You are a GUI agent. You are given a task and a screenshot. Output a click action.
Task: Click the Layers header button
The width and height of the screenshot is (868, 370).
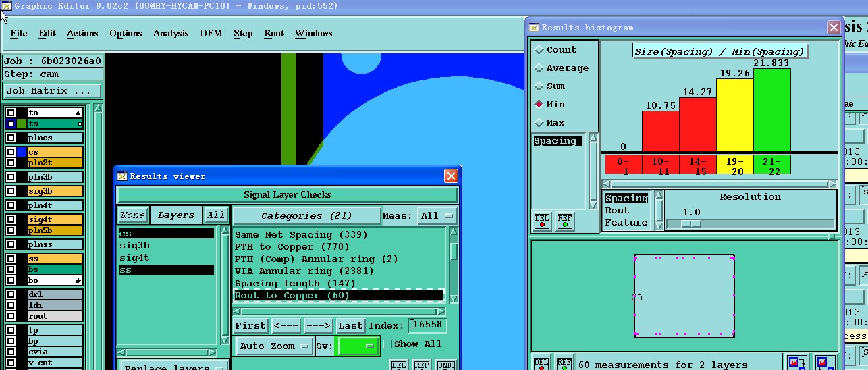(176, 215)
